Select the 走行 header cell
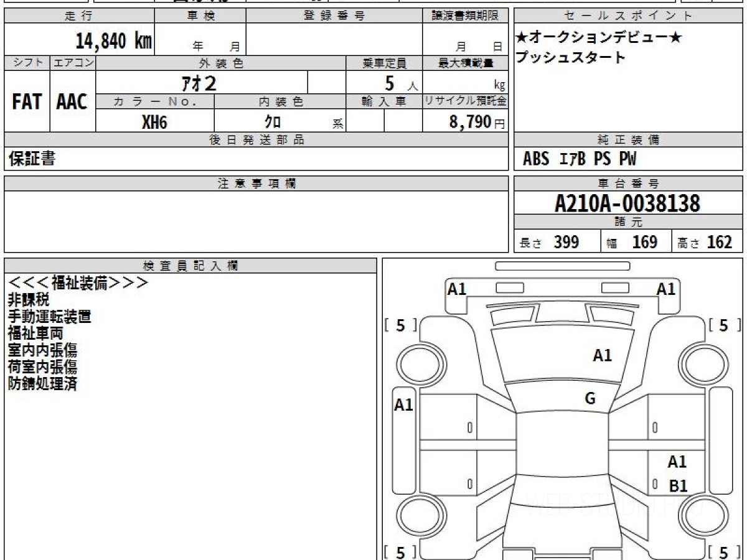This screenshot has width=747, height=560. pyautogui.click(x=78, y=16)
